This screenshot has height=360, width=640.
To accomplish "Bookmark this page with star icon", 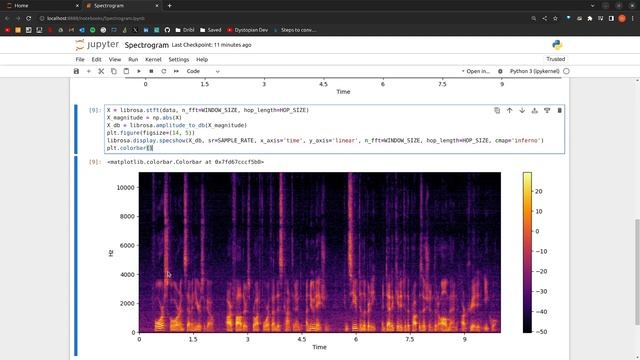I will 556,18.
